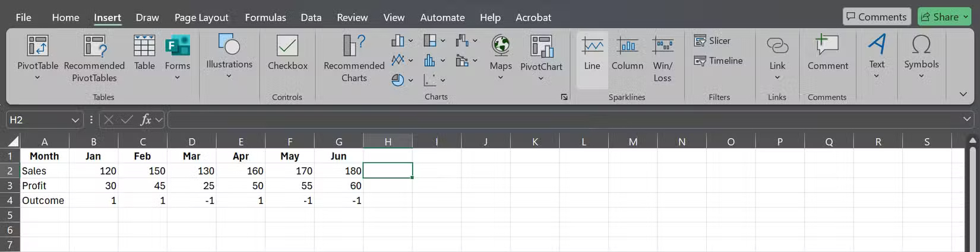Viewport: 980px width, 252px height.
Task: Expand the Name Box dropdown
Action: tap(75, 120)
